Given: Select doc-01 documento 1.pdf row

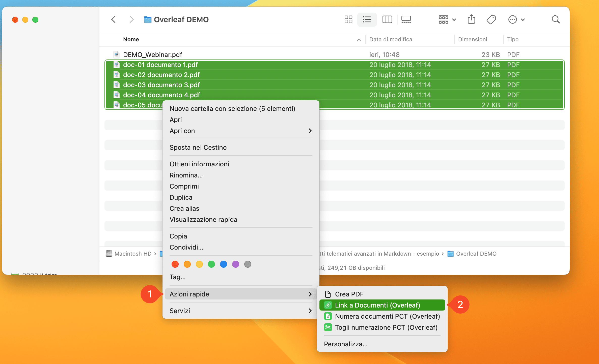Looking at the screenshot, I should pos(334,65).
